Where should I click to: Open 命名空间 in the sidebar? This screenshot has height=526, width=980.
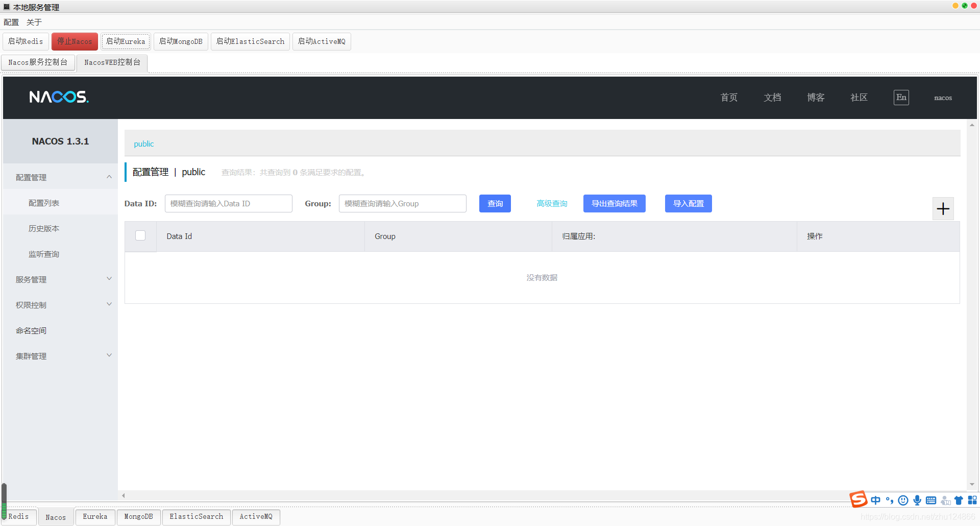click(x=60, y=330)
